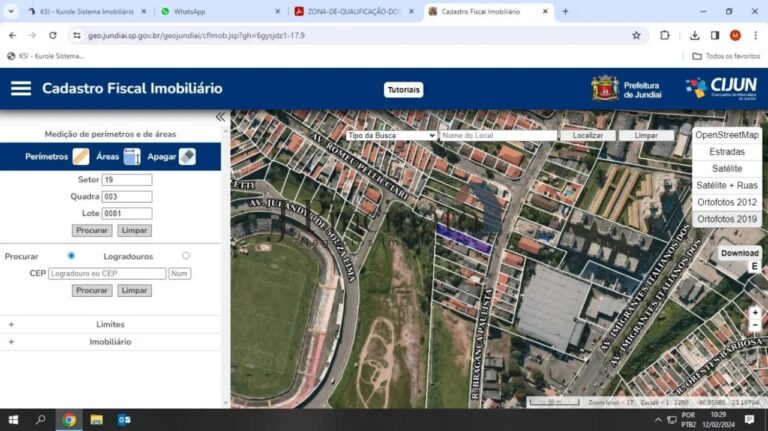Open Chrome downloads icon

695,35
